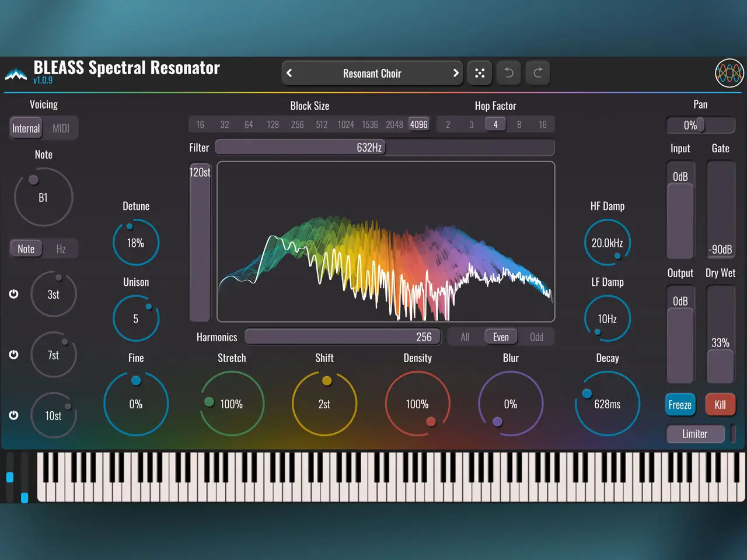Go to the previous preset arrow
Image resolution: width=747 pixels, height=560 pixels.
pos(289,73)
